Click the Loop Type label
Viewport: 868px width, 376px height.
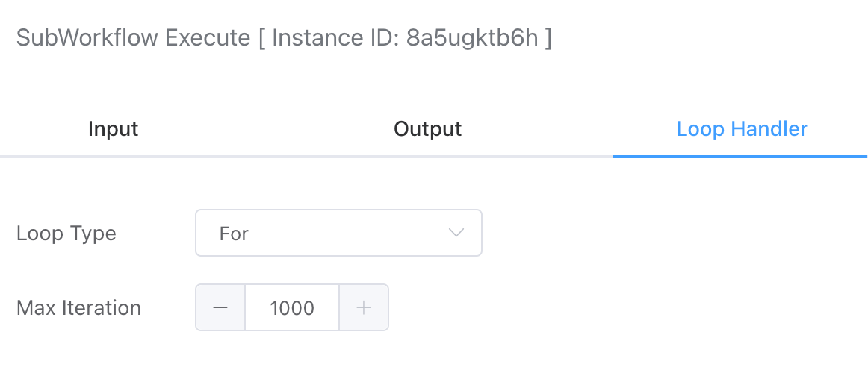pos(66,234)
